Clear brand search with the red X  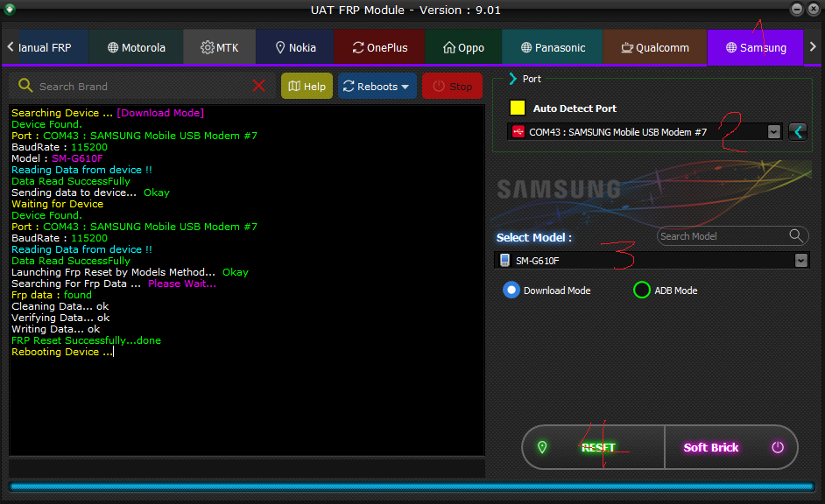click(259, 86)
